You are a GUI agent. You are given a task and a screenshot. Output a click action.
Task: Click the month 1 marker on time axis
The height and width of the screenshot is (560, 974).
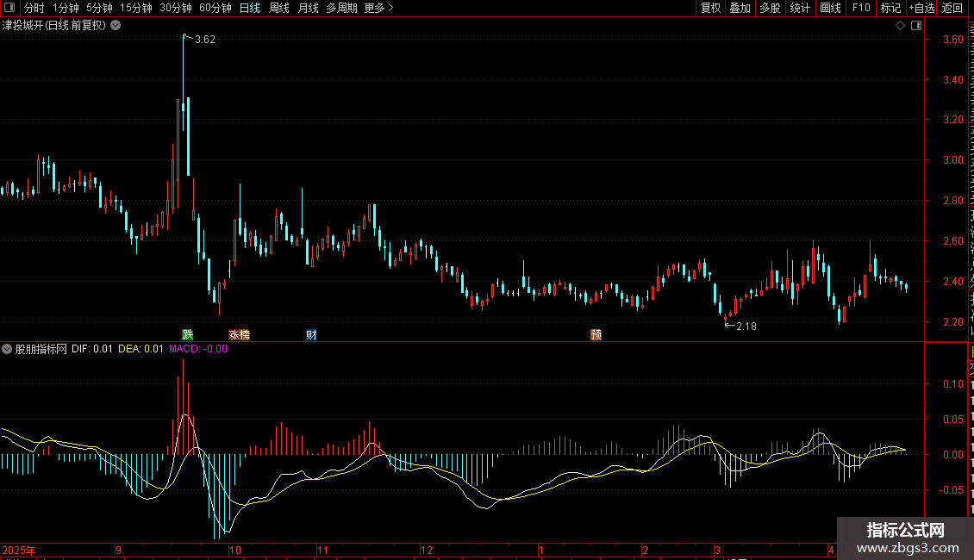coord(541,550)
